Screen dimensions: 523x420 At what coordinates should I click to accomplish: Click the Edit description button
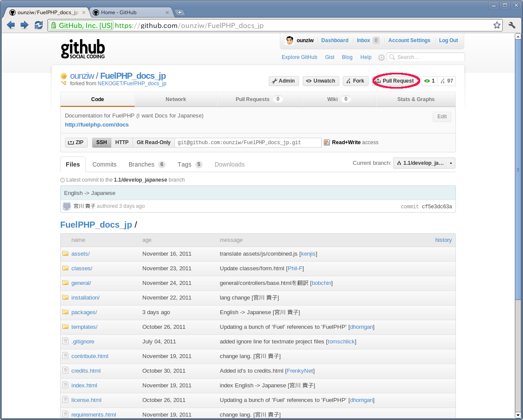click(442, 117)
